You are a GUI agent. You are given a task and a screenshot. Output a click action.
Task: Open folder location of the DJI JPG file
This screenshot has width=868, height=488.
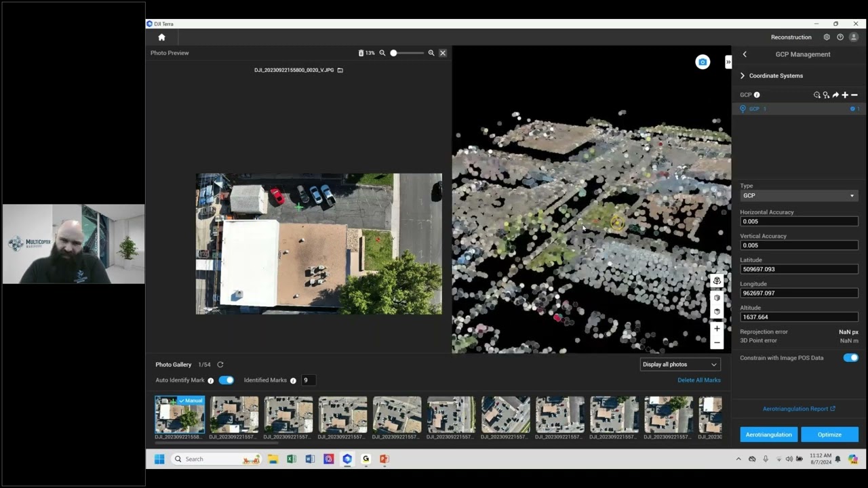pyautogui.click(x=340, y=70)
